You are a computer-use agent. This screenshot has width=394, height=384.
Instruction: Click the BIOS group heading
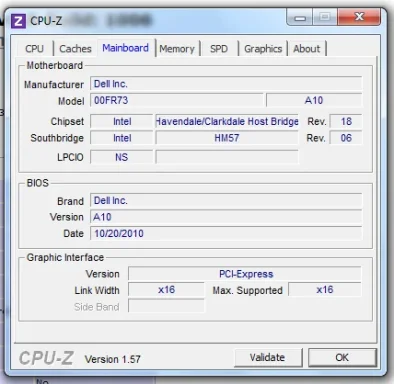point(38,183)
